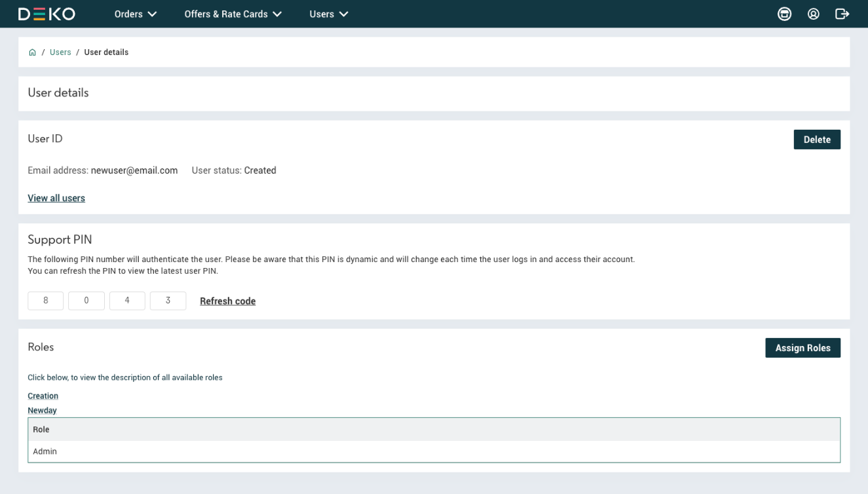Click the Support PIN heading

click(60, 240)
